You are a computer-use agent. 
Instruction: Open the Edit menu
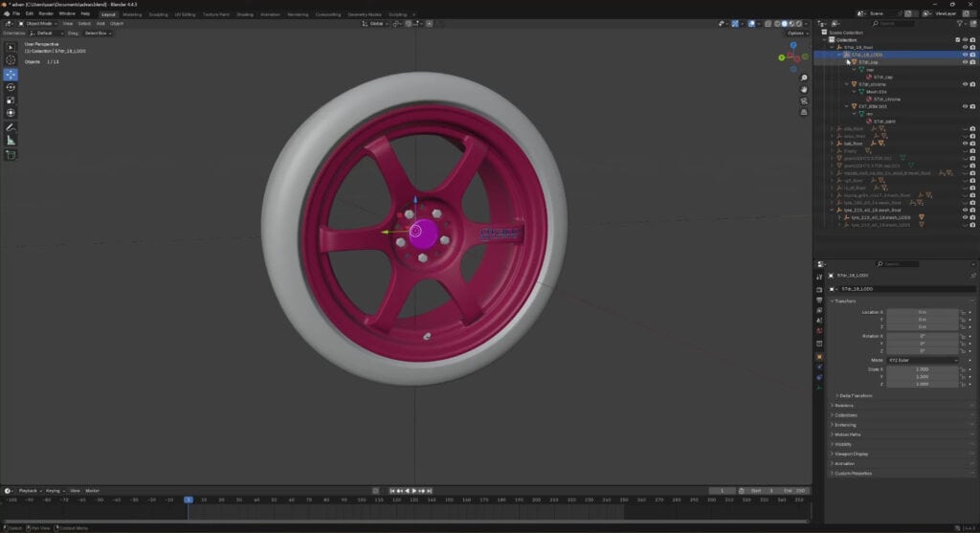[x=30, y=13]
